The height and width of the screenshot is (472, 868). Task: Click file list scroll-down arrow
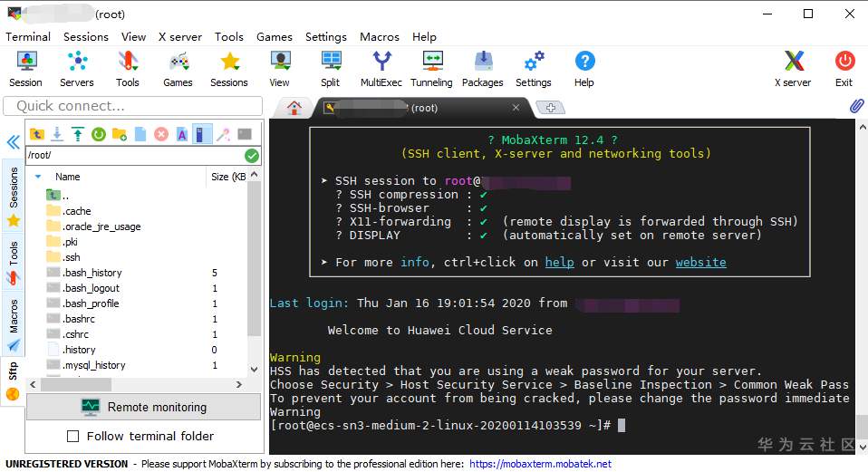pos(254,369)
